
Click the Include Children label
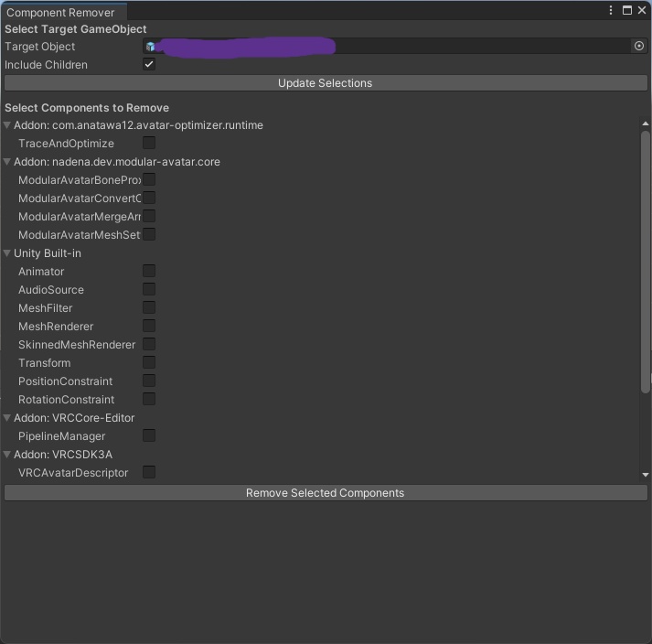point(46,65)
